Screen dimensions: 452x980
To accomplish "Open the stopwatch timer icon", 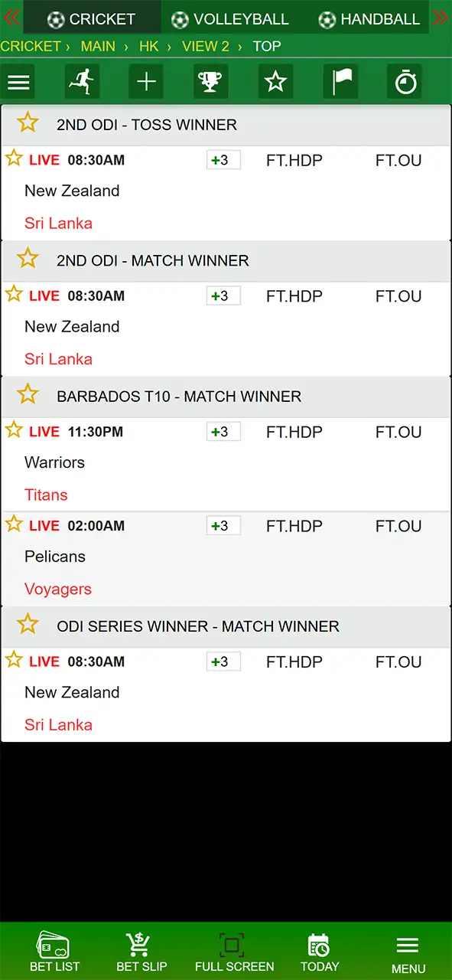I will pyautogui.click(x=405, y=81).
